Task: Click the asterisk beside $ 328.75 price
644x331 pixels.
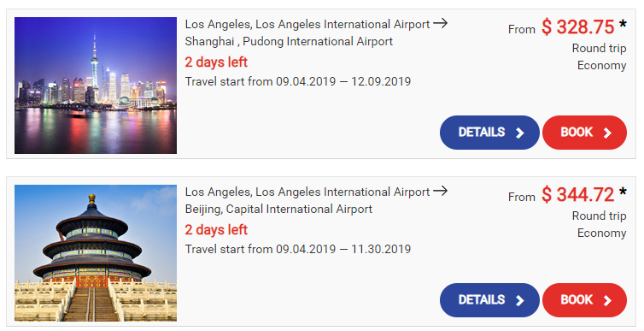Action: point(623,24)
